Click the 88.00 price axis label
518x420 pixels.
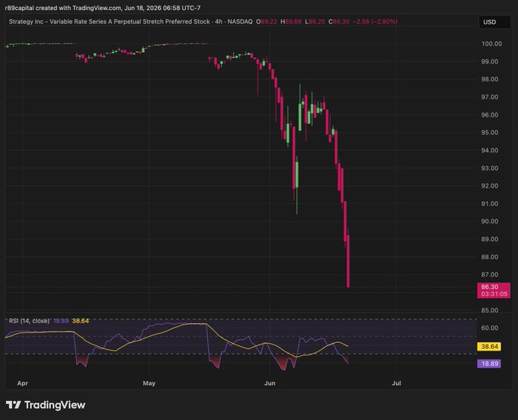point(490,257)
